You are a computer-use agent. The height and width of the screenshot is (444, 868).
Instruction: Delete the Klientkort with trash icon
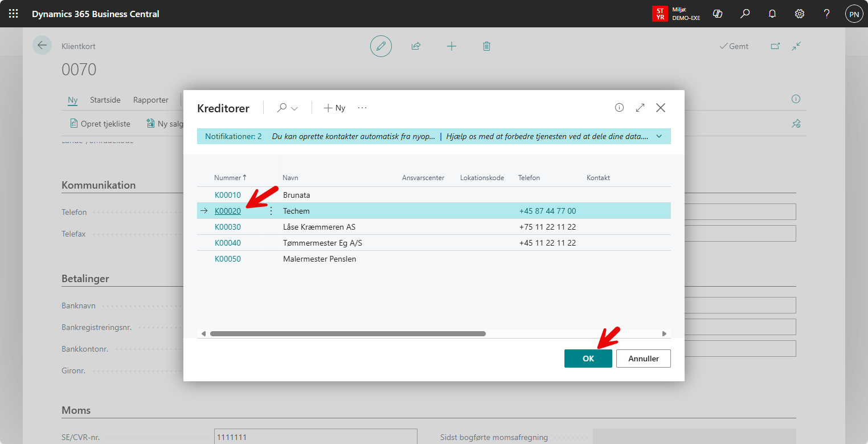click(486, 46)
